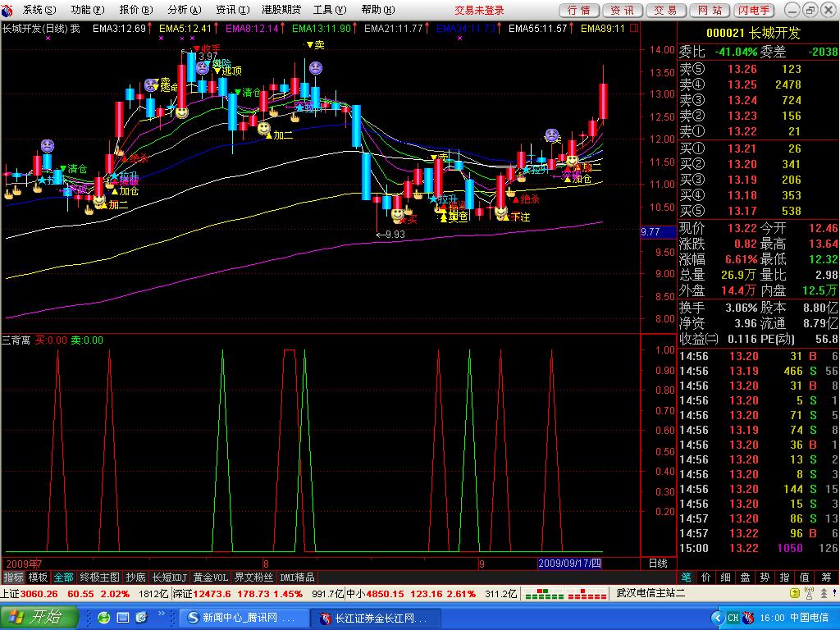Click the signal tower icon in status bar

tap(809, 593)
